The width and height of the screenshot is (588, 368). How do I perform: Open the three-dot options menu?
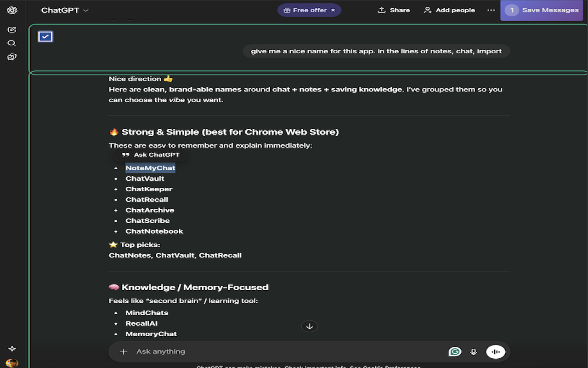[491, 10]
